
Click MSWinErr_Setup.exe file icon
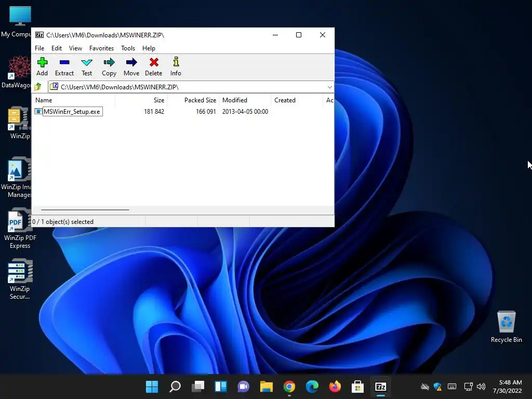click(x=38, y=112)
